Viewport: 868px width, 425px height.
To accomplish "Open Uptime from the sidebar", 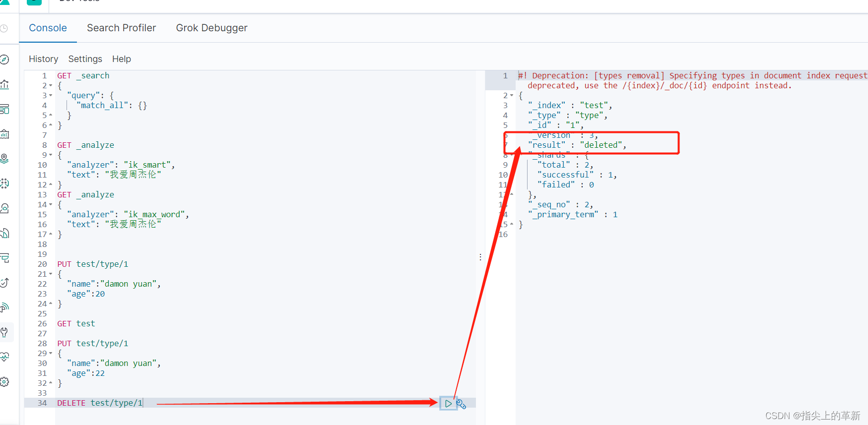I will (4, 283).
